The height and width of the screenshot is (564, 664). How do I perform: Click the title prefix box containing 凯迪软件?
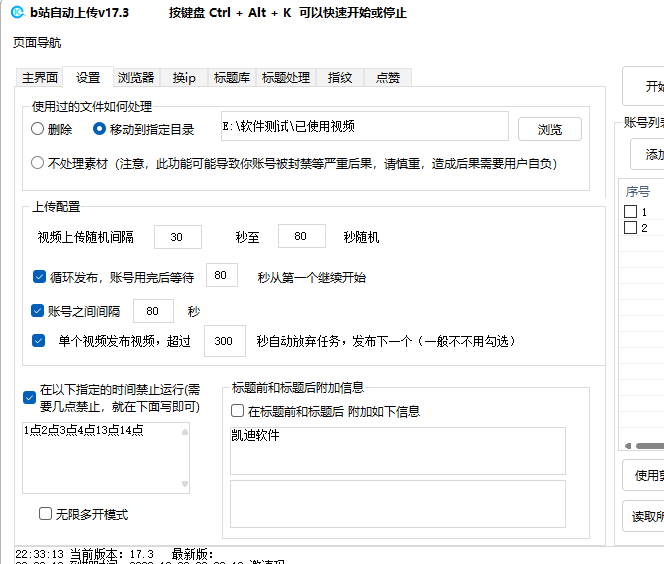[398, 451]
